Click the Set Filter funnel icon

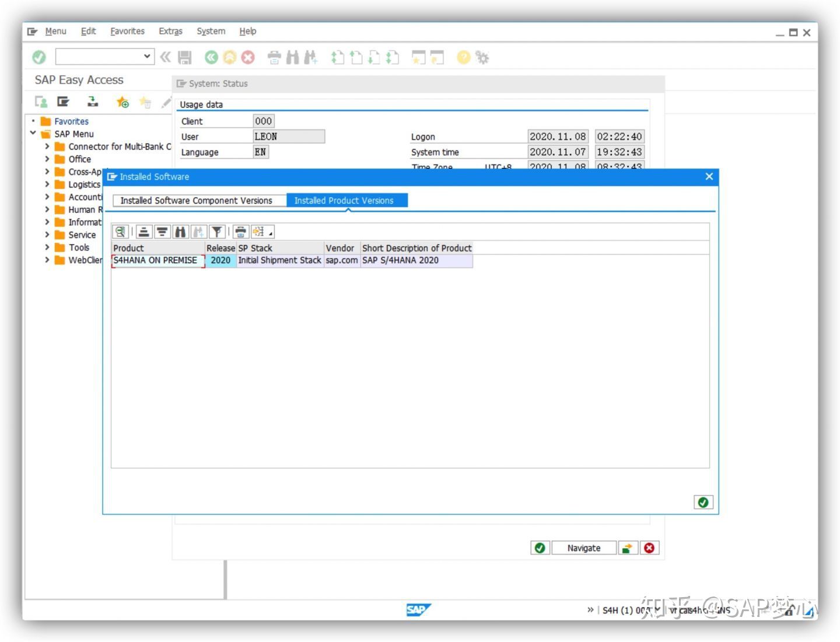[217, 232]
